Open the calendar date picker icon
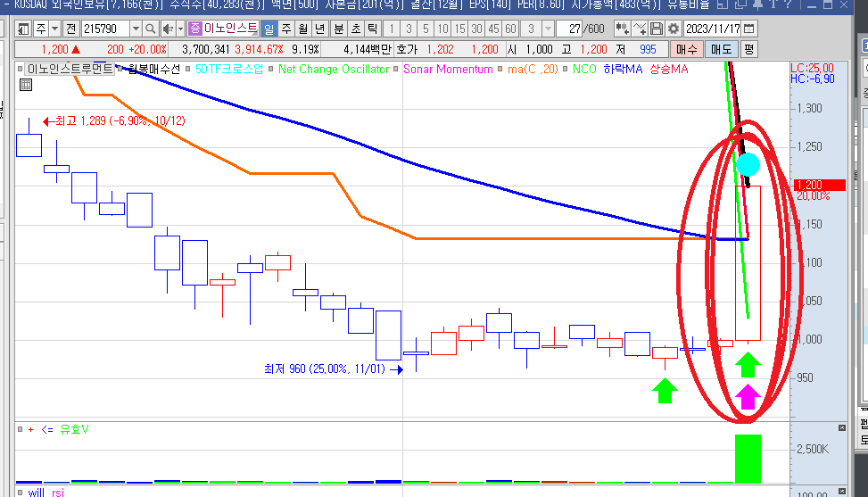This screenshot has width=868, height=497. point(748,29)
